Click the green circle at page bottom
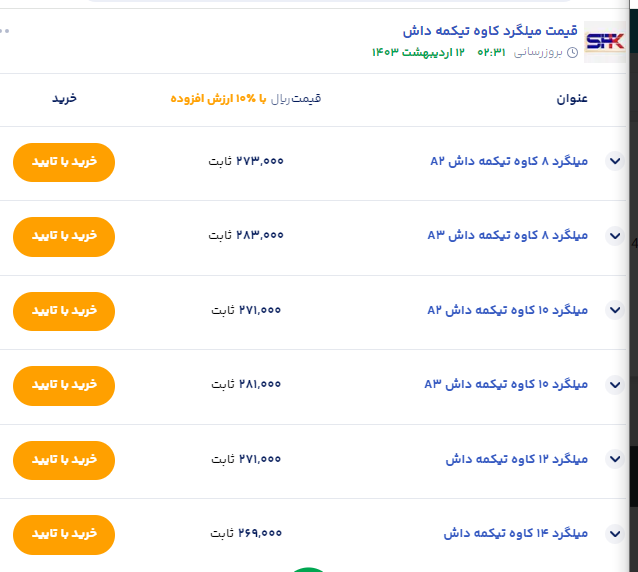 tap(310, 569)
